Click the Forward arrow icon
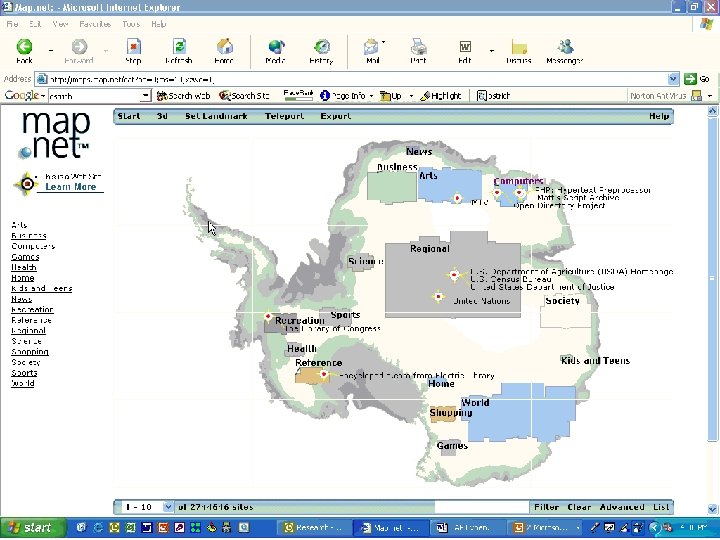720x540 pixels. point(79,47)
